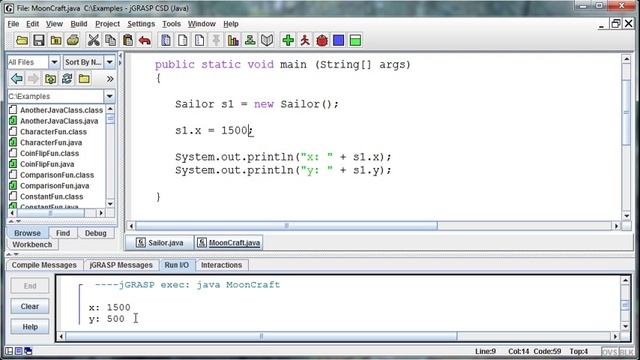
Task: Switch to the Debug tab
Action: (96, 233)
